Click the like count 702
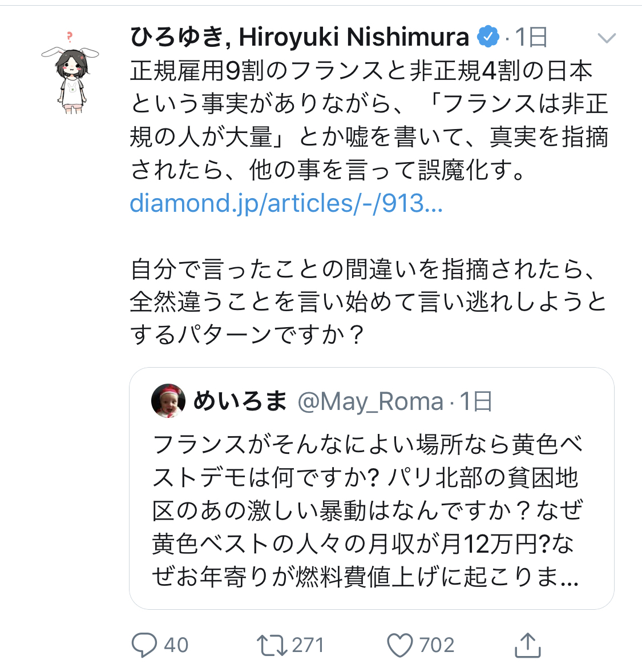This screenshot has height=672, width=642. [437, 645]
